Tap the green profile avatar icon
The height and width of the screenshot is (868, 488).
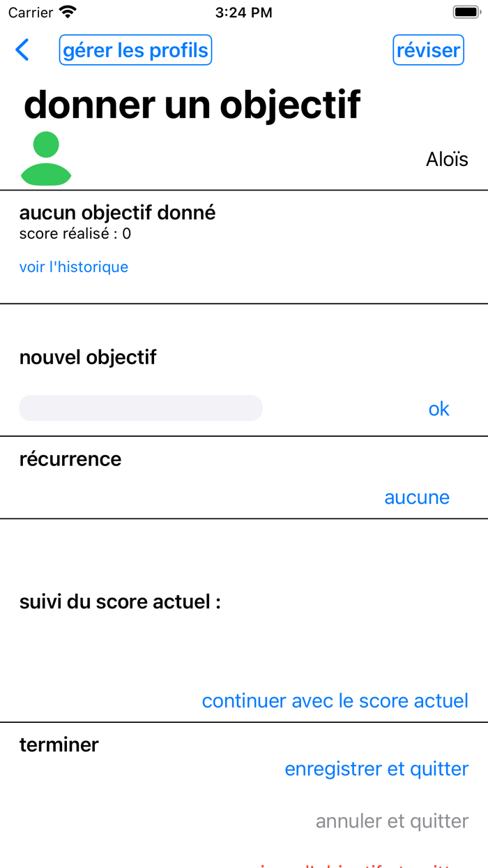(46, 159)
